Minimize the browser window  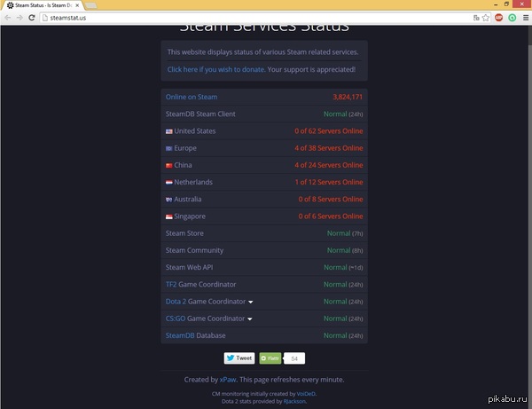(496, 4)
